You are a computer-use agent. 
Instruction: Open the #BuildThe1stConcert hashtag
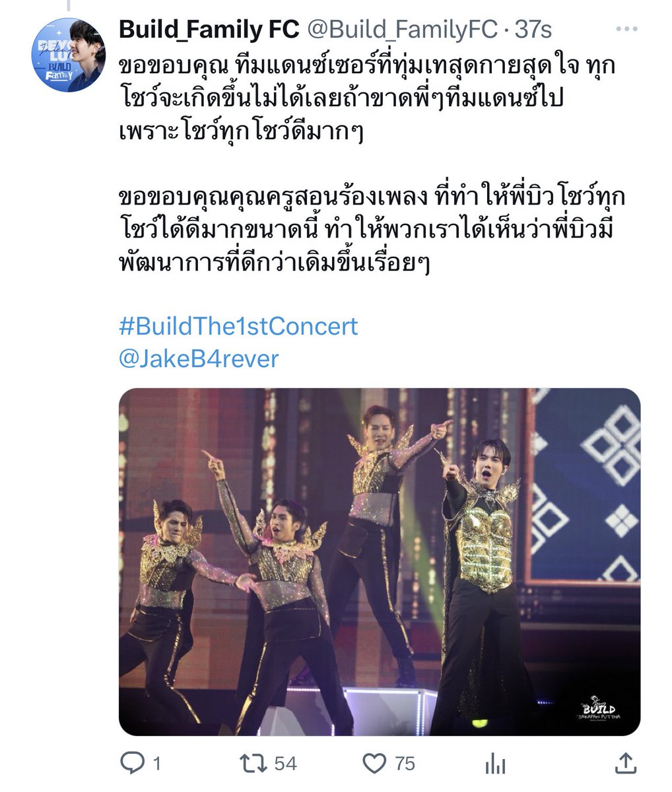[x=238, y=326]
